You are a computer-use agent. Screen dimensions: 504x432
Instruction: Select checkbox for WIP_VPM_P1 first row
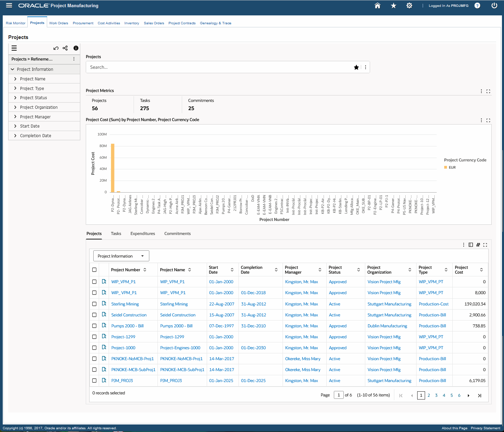[94, 282]
